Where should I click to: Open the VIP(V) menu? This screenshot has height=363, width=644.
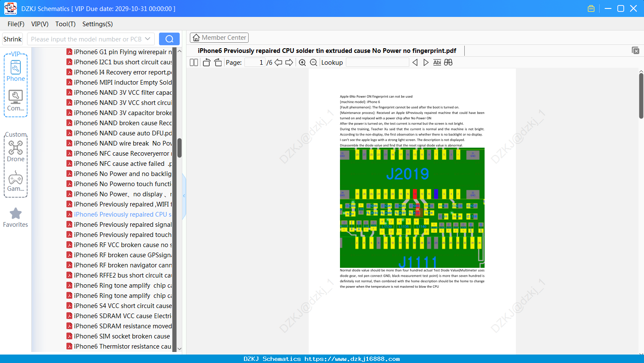click(x=40, y=24)
